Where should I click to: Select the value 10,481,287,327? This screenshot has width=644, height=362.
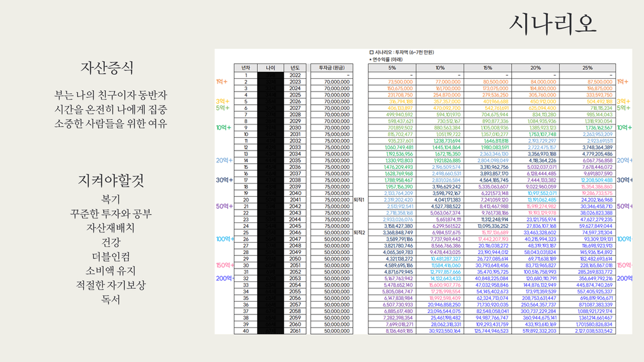pos(446,259)
